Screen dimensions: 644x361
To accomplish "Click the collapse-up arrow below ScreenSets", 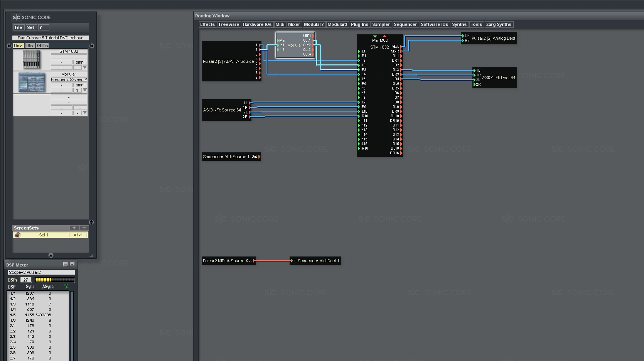I will [x=51, y=255].
